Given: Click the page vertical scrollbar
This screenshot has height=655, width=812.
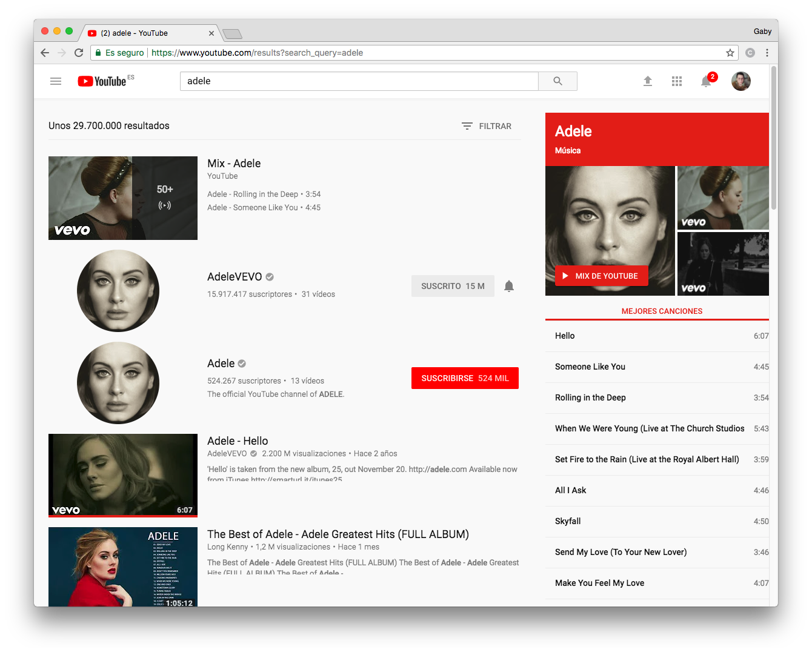Looking at the screenshot, I should point(774,138).
